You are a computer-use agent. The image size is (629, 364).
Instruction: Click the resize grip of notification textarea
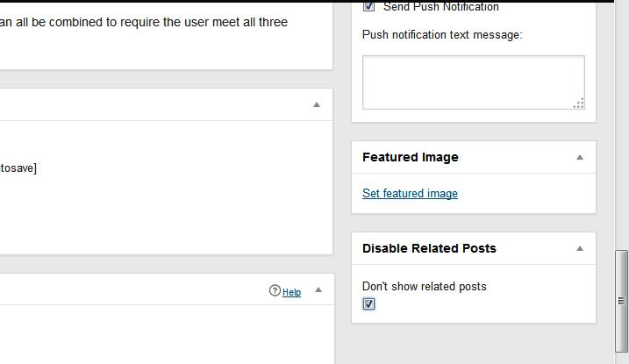[x=578, y=103]
